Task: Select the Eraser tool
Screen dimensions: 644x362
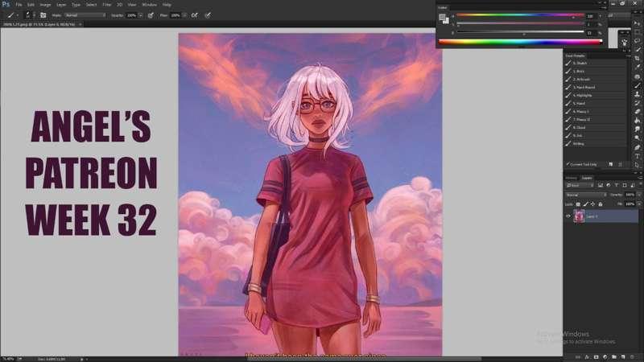Action: (638, 112)
